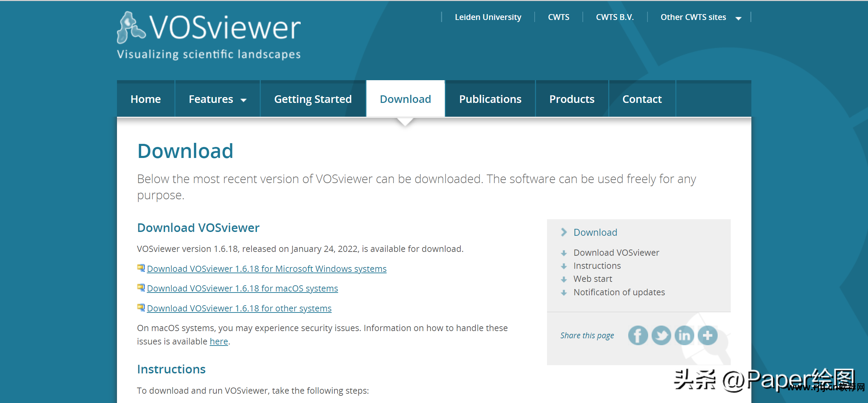This screenshot has width=868, height=403.
Task: Share this page on LinkedIn
Action: [684, 335]
